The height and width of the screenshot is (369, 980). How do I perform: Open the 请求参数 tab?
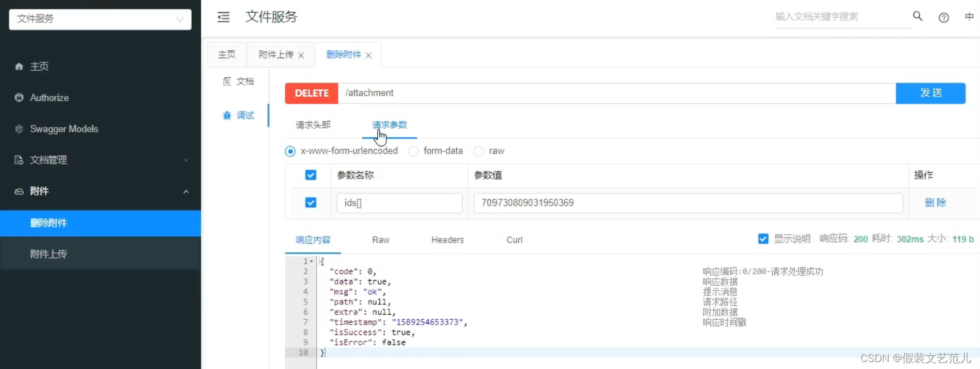[x=389, y=125]
